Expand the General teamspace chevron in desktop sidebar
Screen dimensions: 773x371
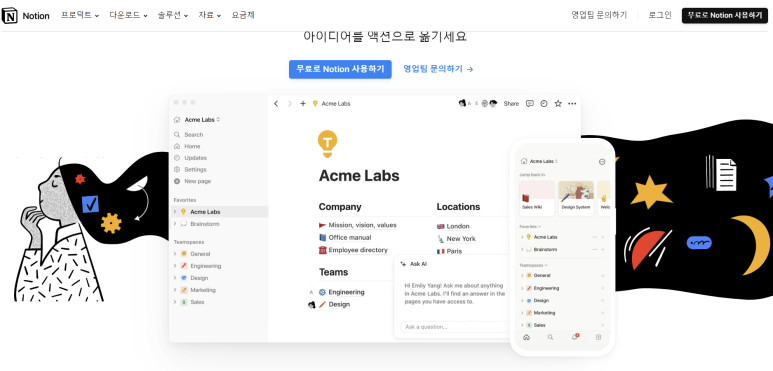tap(175, 254)
